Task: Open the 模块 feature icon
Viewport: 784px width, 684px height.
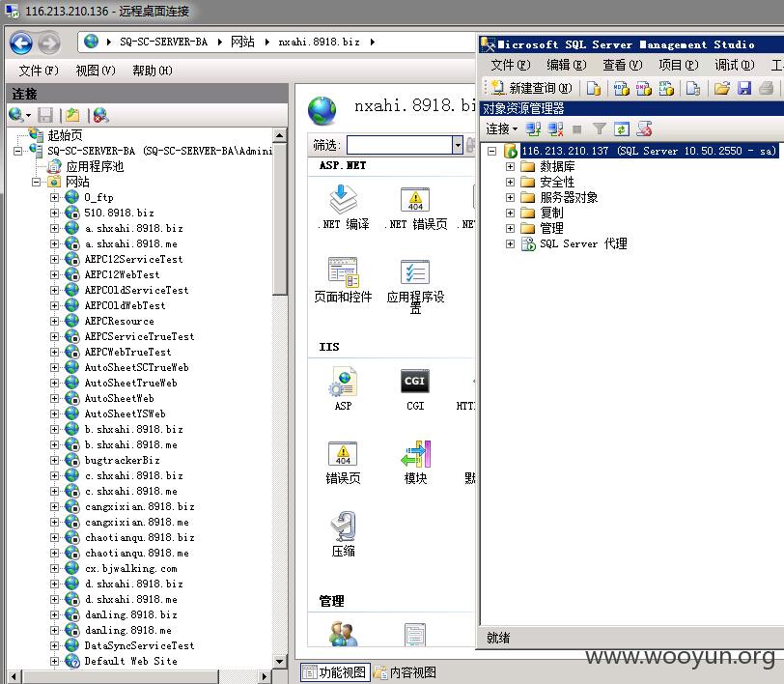Action: 415,463
